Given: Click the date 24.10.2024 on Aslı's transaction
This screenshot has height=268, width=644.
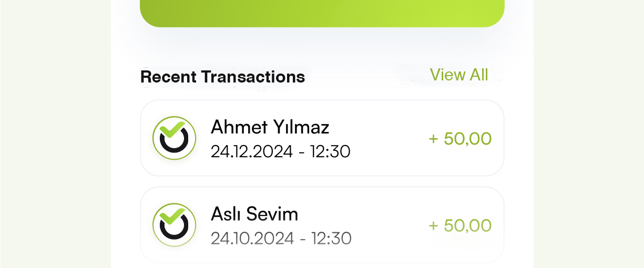Looking at the screenshot, I should coord(252,239).
